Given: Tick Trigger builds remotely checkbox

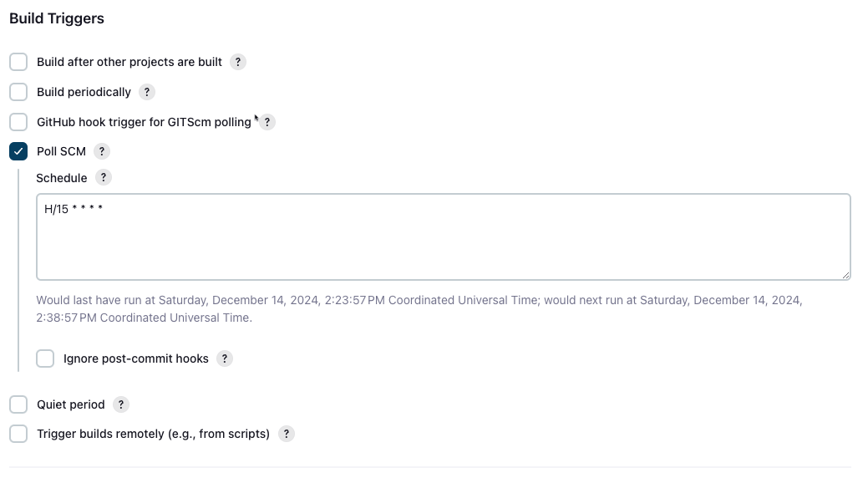Looking at the screenshot, I should [18, 434].
